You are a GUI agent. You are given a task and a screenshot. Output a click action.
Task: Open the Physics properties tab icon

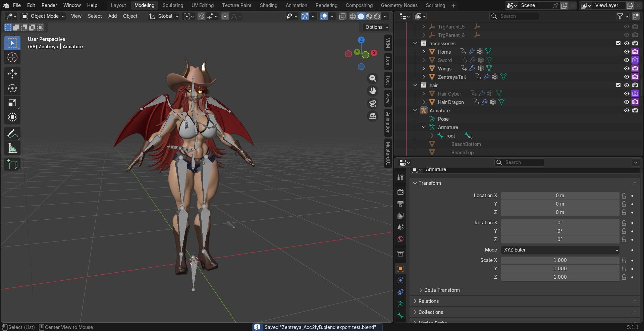tap(400, 280)
